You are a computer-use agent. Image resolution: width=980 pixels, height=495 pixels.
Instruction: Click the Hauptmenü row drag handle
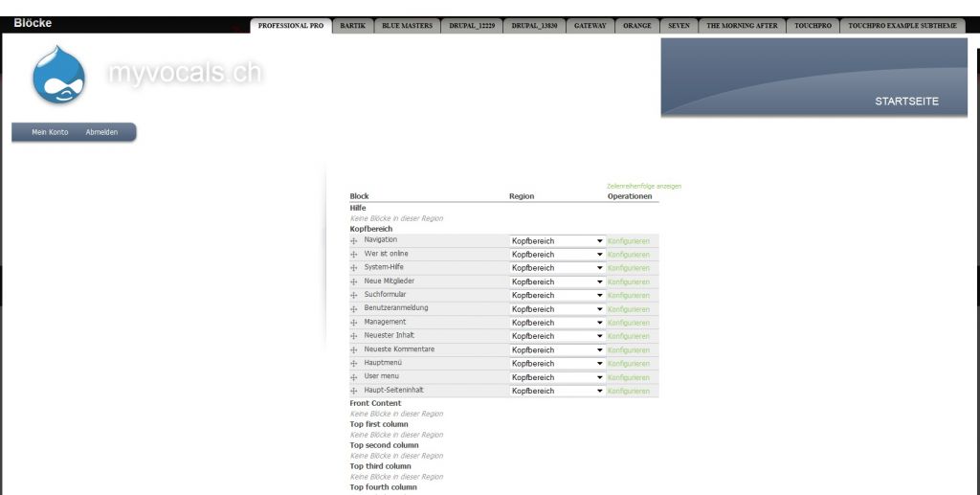pos(354,364)
